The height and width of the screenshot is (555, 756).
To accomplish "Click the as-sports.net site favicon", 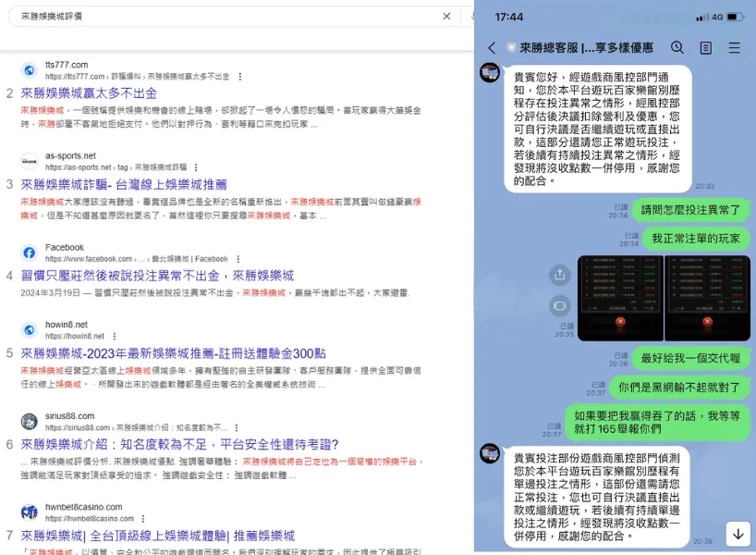I will pos(30,162).
